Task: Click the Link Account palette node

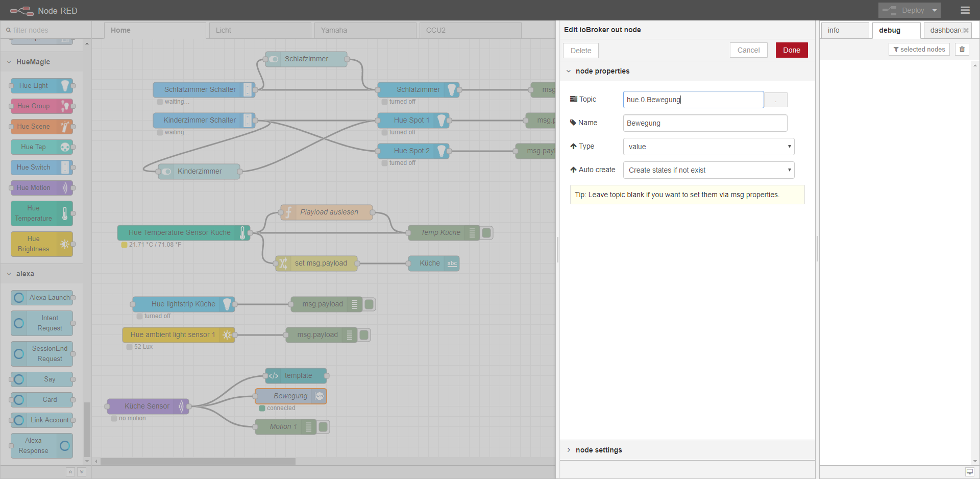Action: point(42,420)
